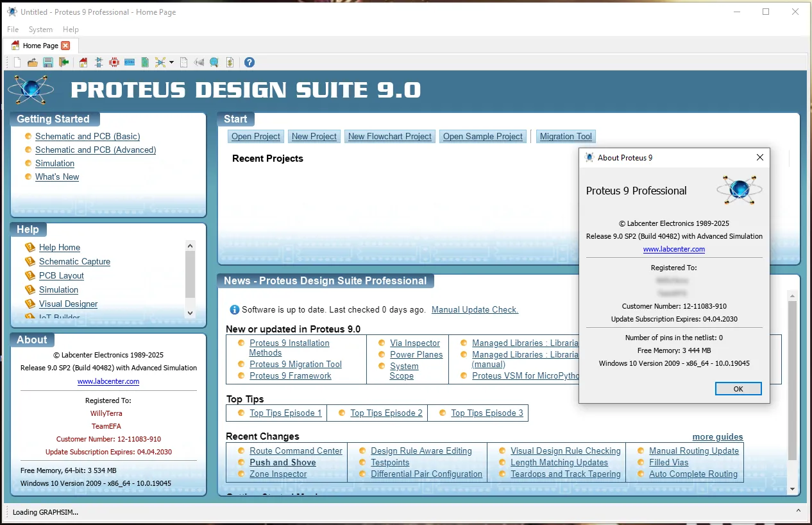Open Proteus 9 Migration Tool news link
Image resolution: width=812 pixels, height=525 pixels.
[296, 364]
